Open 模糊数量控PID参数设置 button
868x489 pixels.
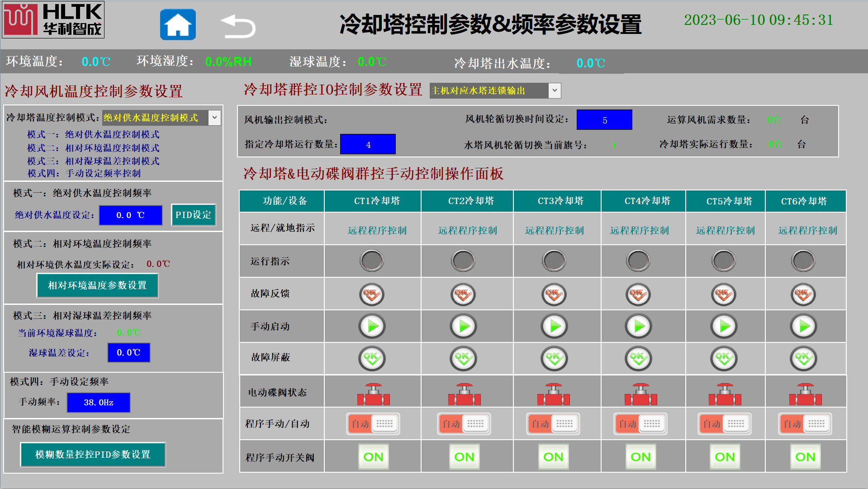(93, 455)
